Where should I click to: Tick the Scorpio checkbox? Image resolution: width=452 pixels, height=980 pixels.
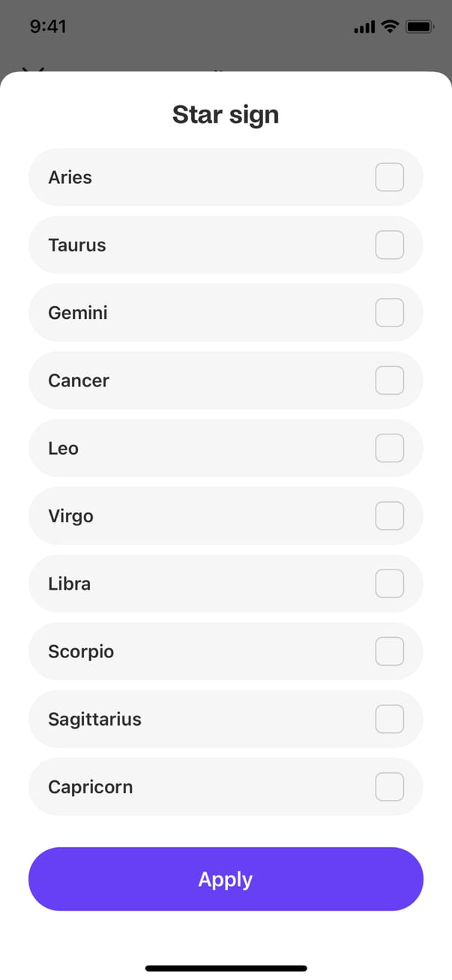point(389,651)
